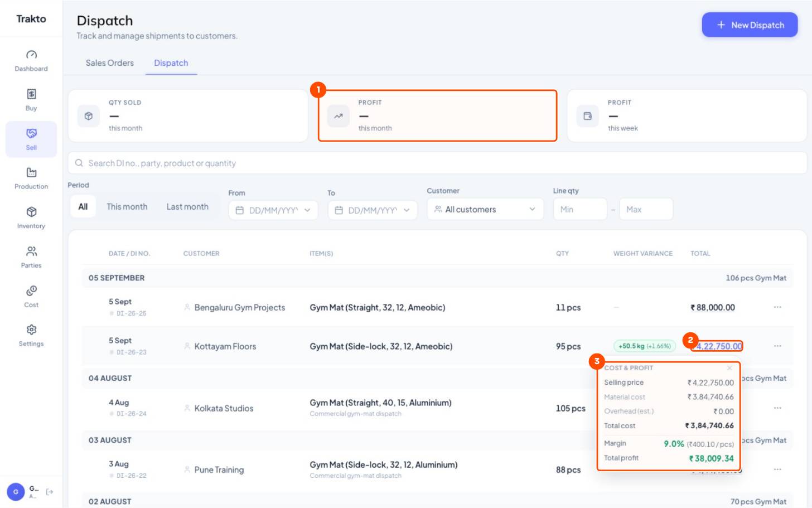
Task: Click the ₹88,000.00 total amount
Action: pos(713,307)
